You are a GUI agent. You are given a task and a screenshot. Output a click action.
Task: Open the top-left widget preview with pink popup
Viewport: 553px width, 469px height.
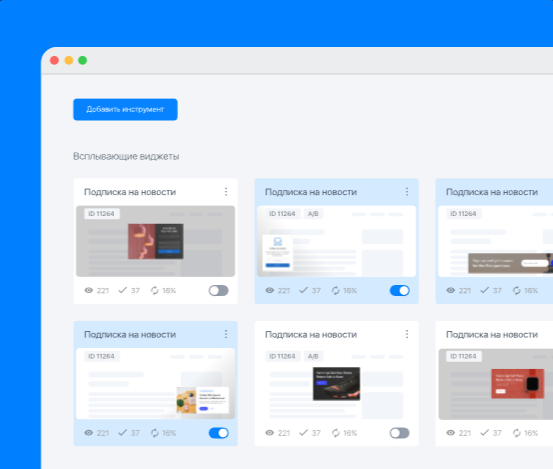click(156, 241)
